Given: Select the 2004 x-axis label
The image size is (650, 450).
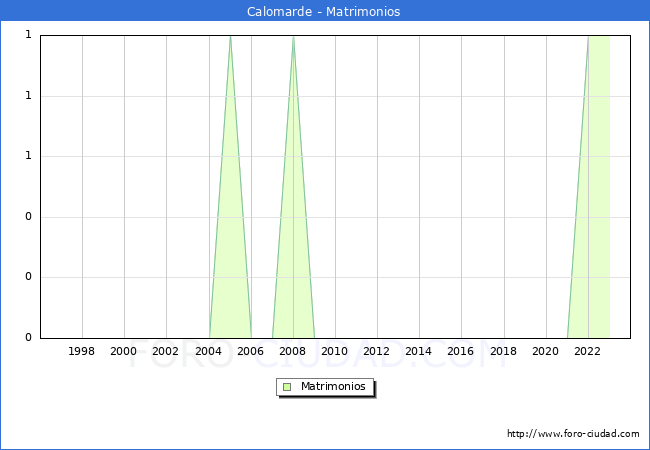Looking at the screenshot, I should pos(209,351).
